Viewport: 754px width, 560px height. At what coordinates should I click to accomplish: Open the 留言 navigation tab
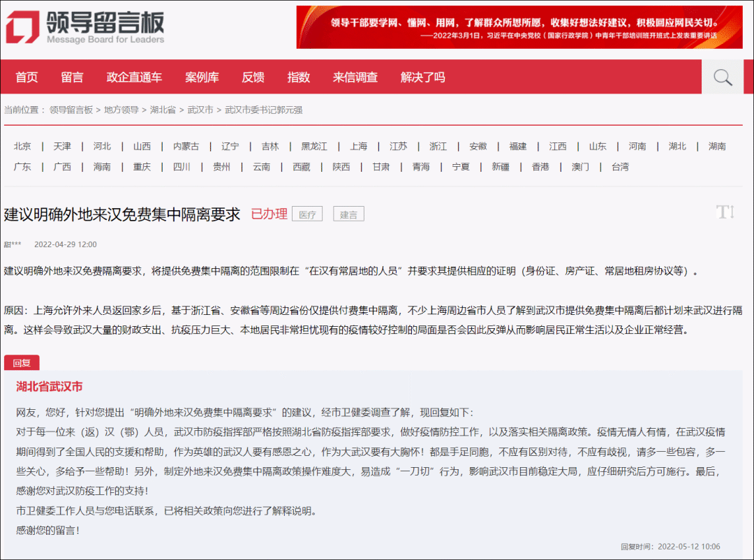72,78
